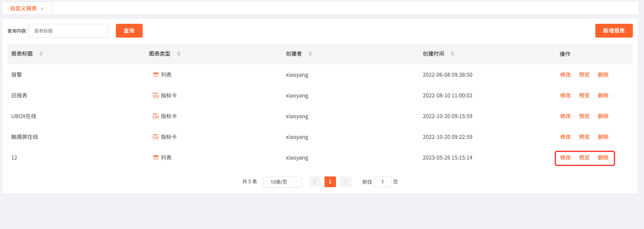
Task: Click the 共 5 条 total count text
Action: tap(250, 182)
